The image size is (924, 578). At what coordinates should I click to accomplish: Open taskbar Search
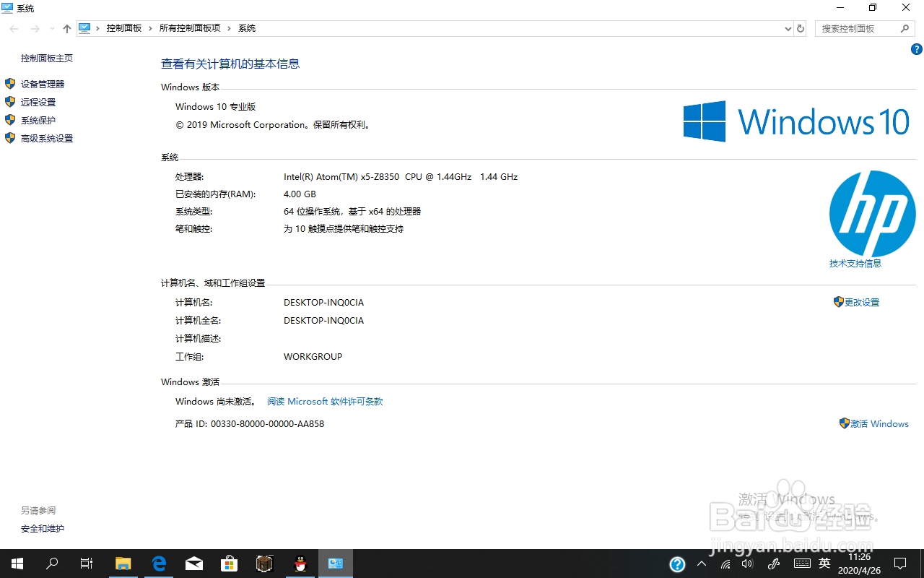tap(52, 564)
